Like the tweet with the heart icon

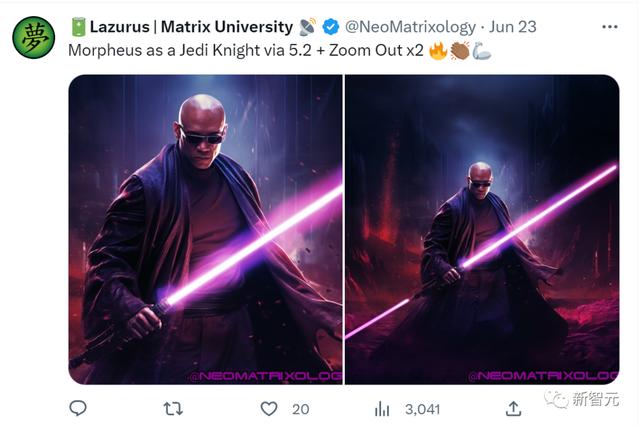point(268,408)
